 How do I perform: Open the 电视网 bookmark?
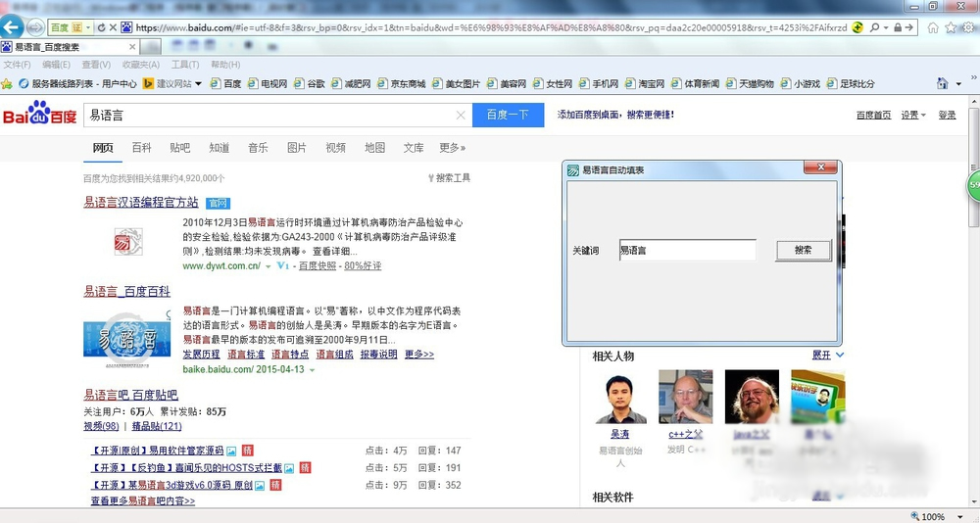pos(268,83)
